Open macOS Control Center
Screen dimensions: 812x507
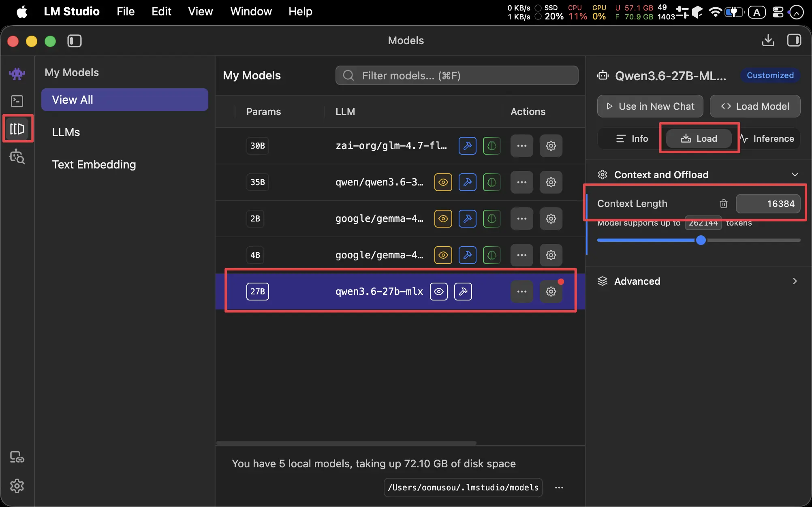pos(778,12)
